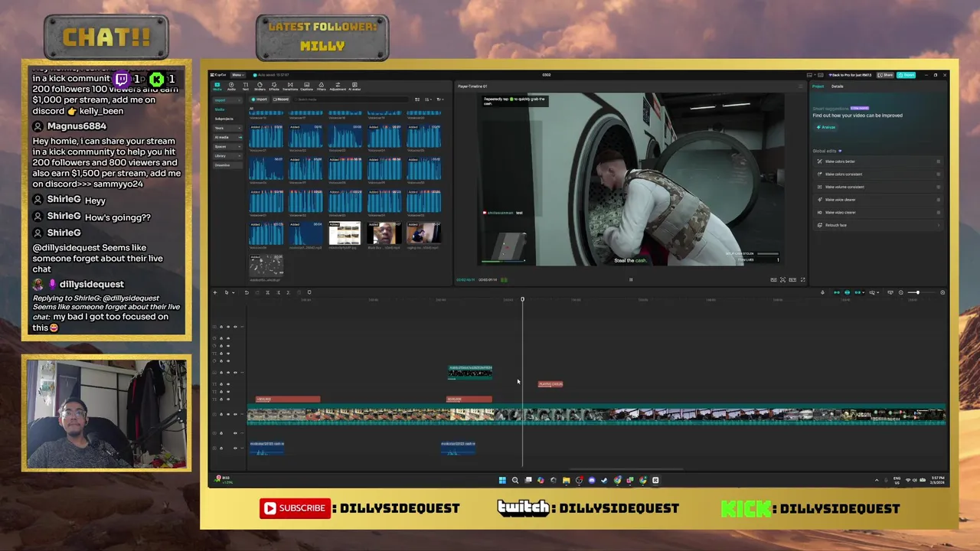Enable Make colors consistent toggle
This screenshot has height=551, width=980.
click(x=939, y=174)
